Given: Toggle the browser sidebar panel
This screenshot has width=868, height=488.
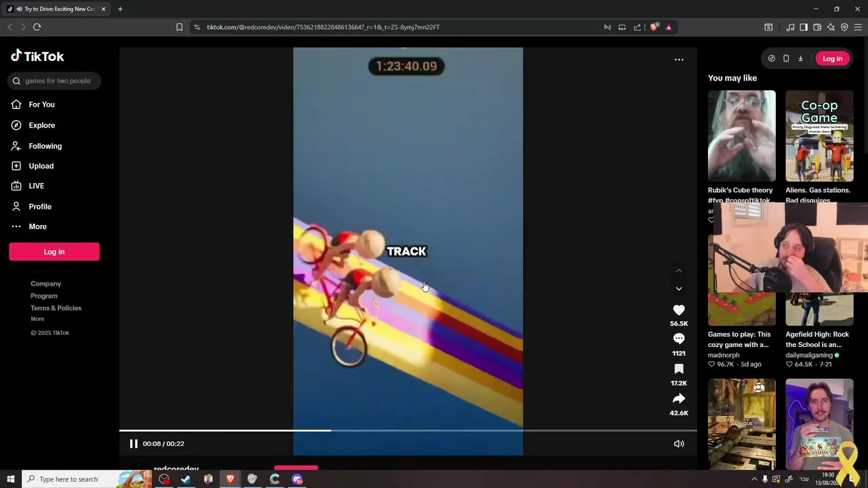Looking at the screenshot, I should (x=804, y=27).
